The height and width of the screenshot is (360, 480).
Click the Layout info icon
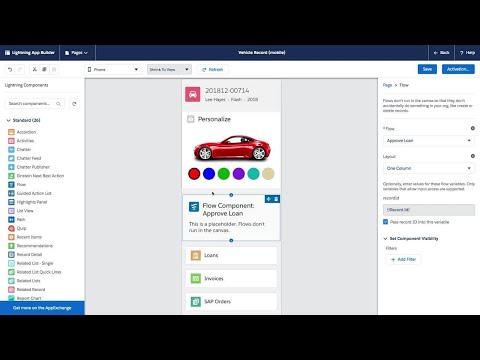coord(472,156)
